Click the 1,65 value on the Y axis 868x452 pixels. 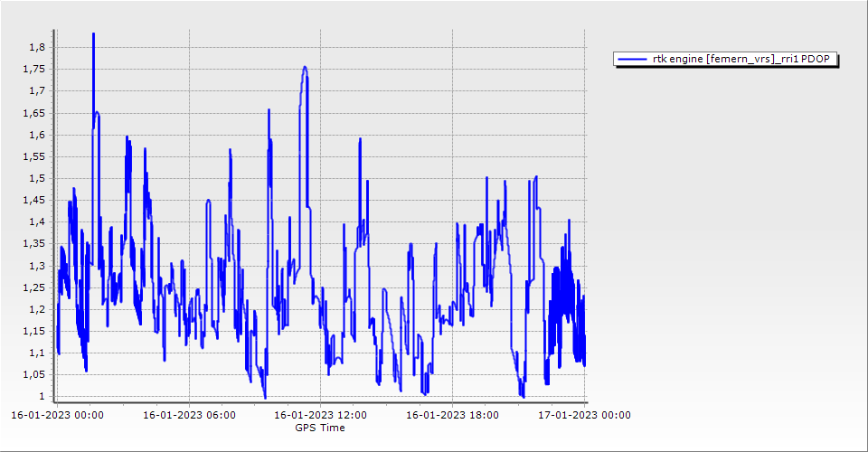pos(34,113)
